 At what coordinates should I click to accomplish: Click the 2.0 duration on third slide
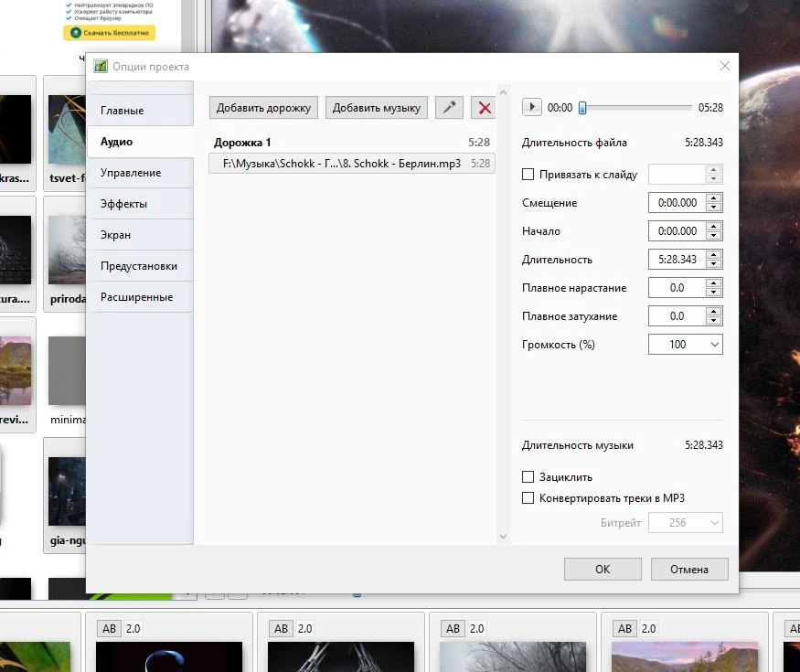(477, 629)
